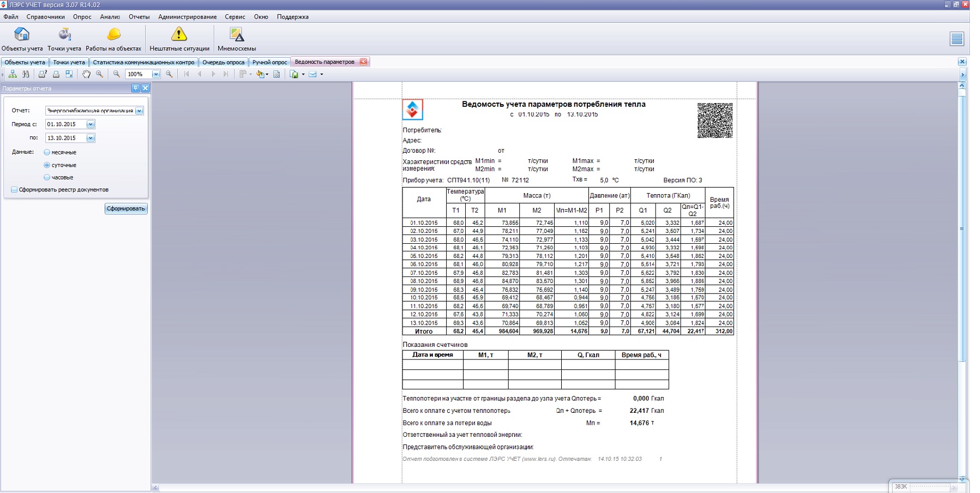Go to previous report page
This screenshot has width=980, height=493.
pos(200,74)
